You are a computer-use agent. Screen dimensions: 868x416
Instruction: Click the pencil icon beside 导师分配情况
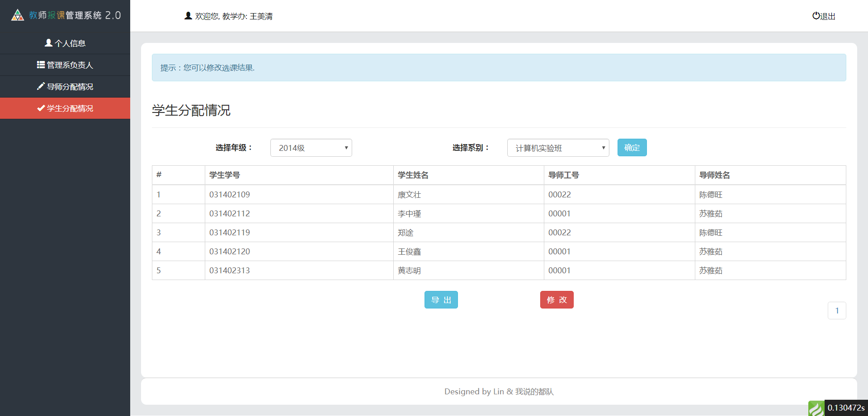tap(41, 86)
